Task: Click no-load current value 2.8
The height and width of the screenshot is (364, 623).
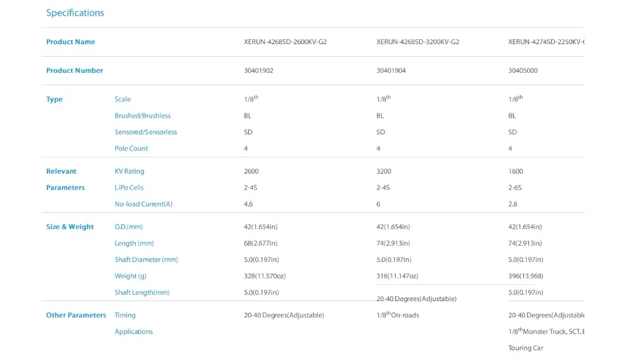Action: coord(513,204)
